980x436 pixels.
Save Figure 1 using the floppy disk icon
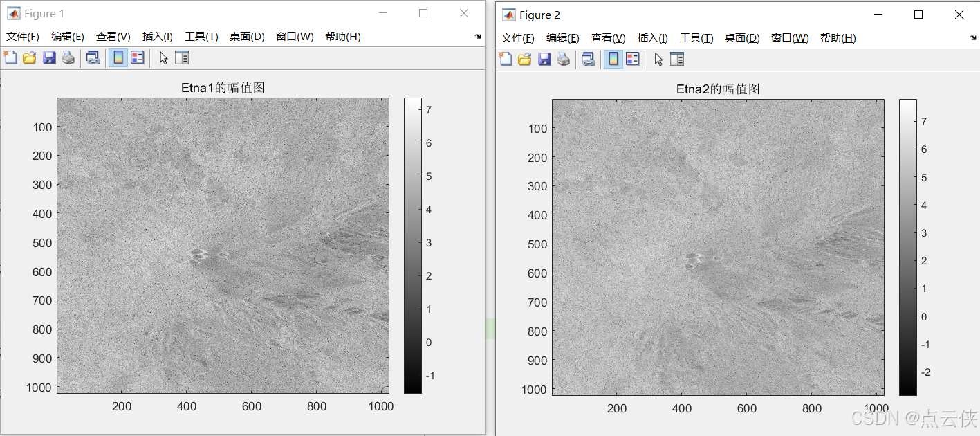coord(48,58)
